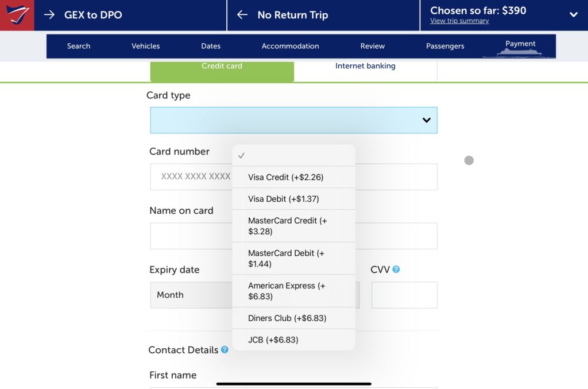Click the CVV help question mark icon
This screenshot has height=389, width=588.
click(396, 269)
